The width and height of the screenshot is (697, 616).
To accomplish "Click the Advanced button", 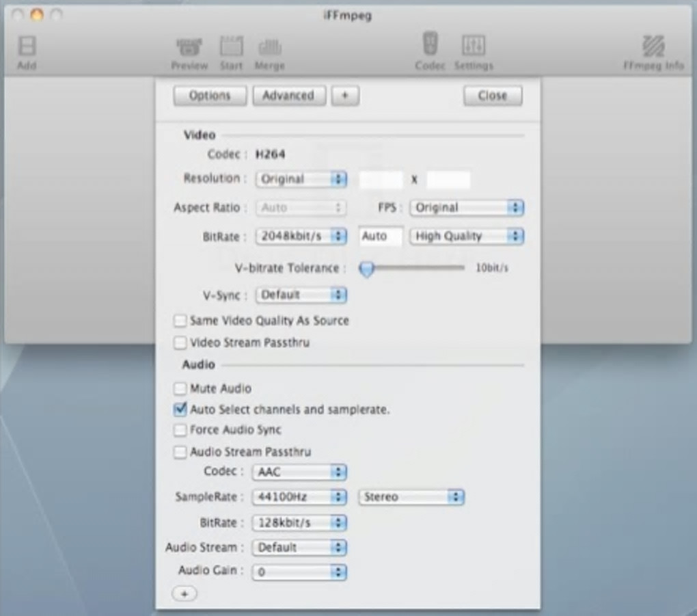I will [x=289, y=96].
